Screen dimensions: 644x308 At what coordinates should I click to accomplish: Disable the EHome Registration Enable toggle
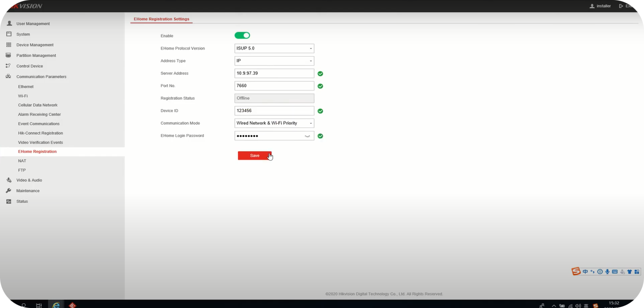coord(242,35)
